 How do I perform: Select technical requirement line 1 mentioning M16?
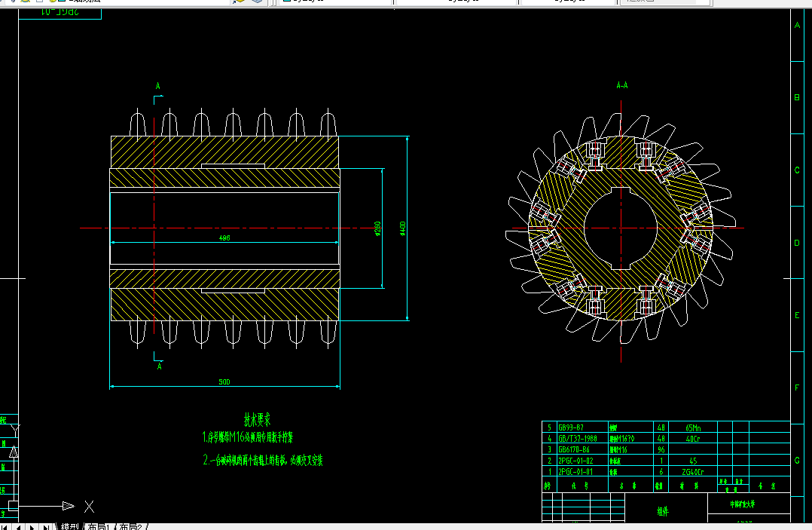tap(248, 437)
